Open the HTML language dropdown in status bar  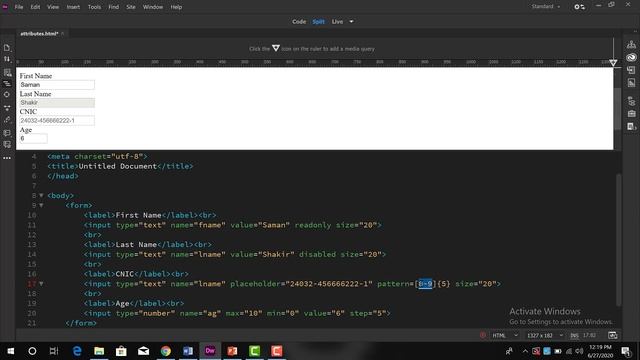(505, 336)
